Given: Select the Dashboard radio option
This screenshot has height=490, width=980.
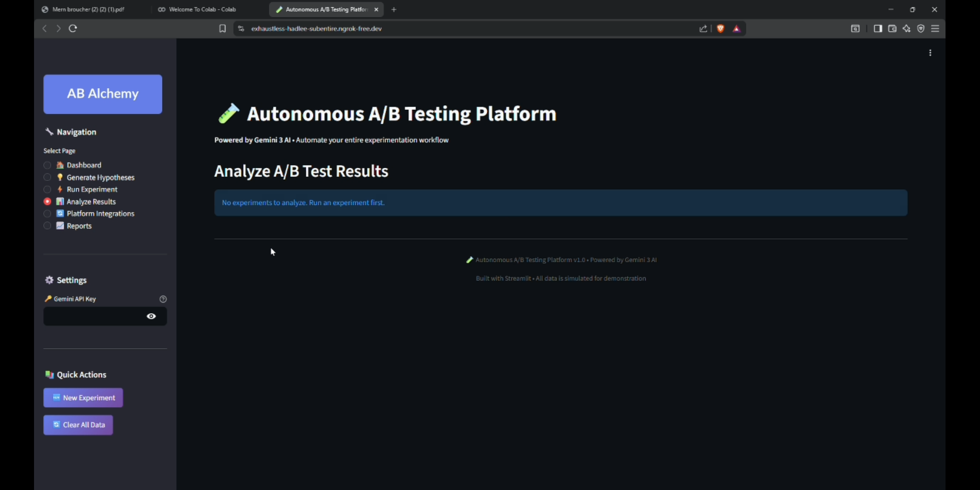Looking at the screenshot, I should pyautogui.click(x=47, y=165).
